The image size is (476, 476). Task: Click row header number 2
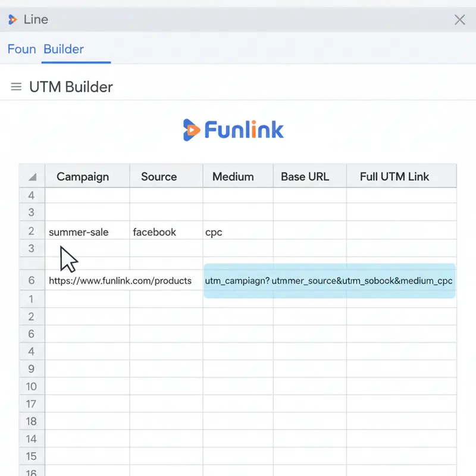[31, 231]
